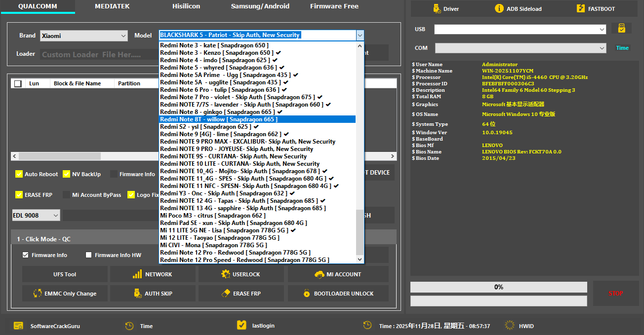Click the ADB Sideload info icon
Viewport: 644px width, 335px height.
[499, 8]
